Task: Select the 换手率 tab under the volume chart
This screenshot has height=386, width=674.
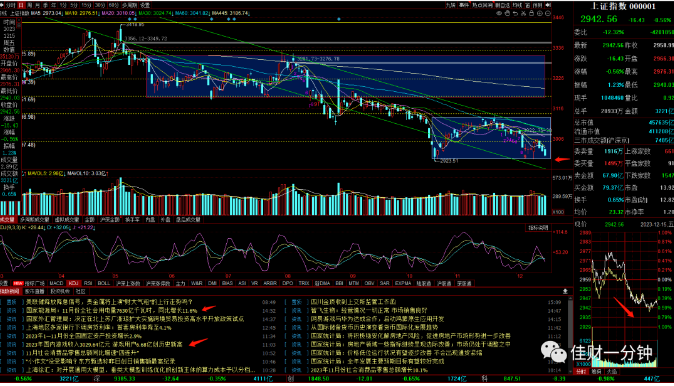Action: pyautogui.click(x=132, y=219)
